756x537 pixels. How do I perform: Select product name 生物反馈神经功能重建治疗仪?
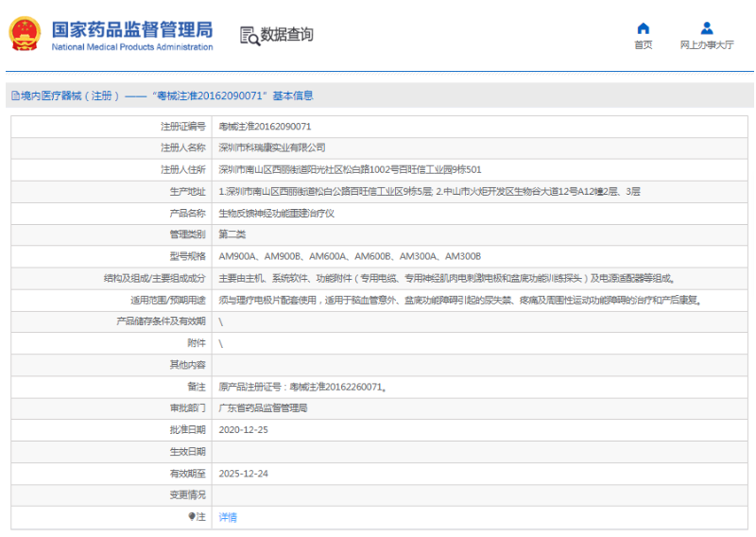pos(276,214)
